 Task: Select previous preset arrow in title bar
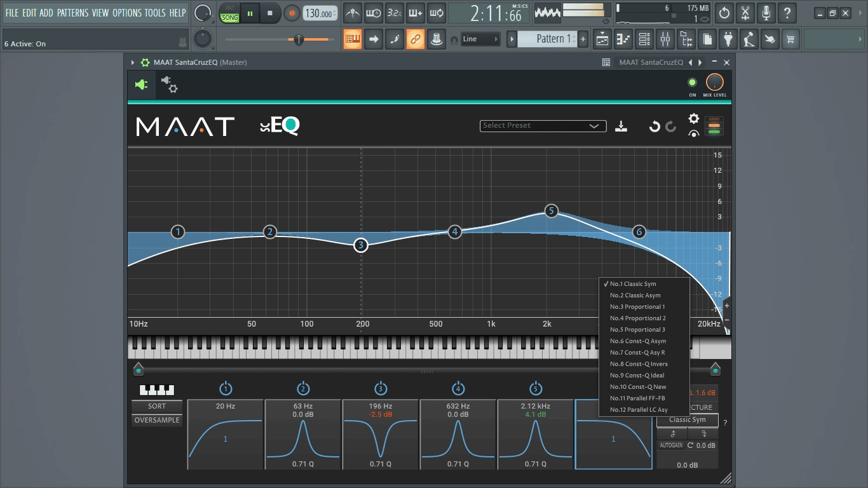point(691,62)
